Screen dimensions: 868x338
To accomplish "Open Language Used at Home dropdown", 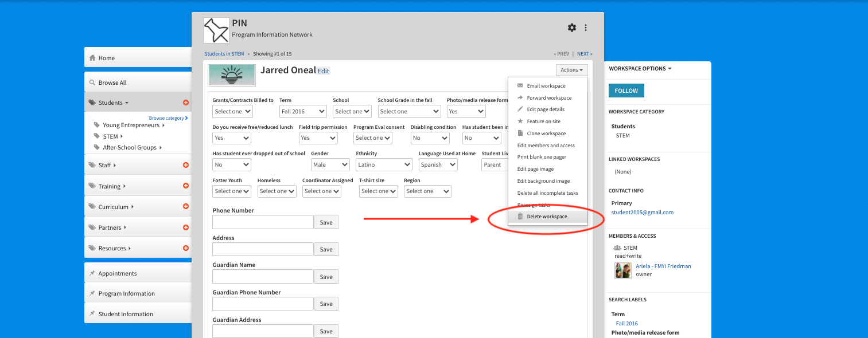I will [x=438, y=164].
